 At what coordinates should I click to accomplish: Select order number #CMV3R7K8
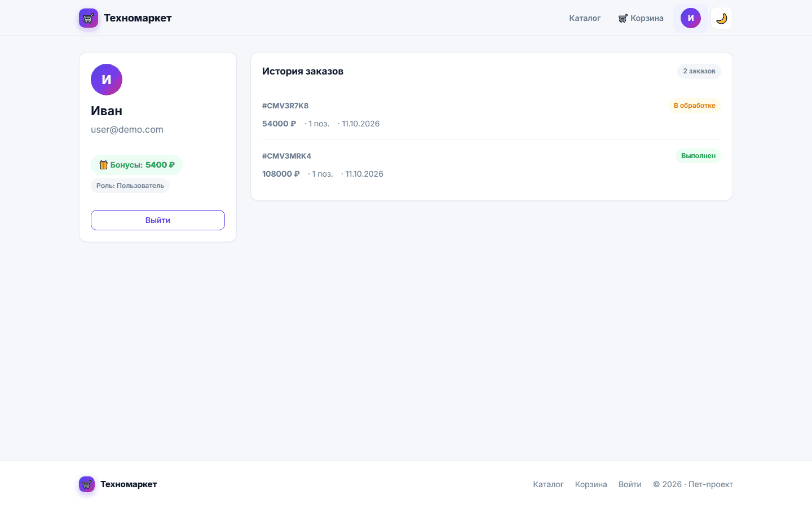285,106
